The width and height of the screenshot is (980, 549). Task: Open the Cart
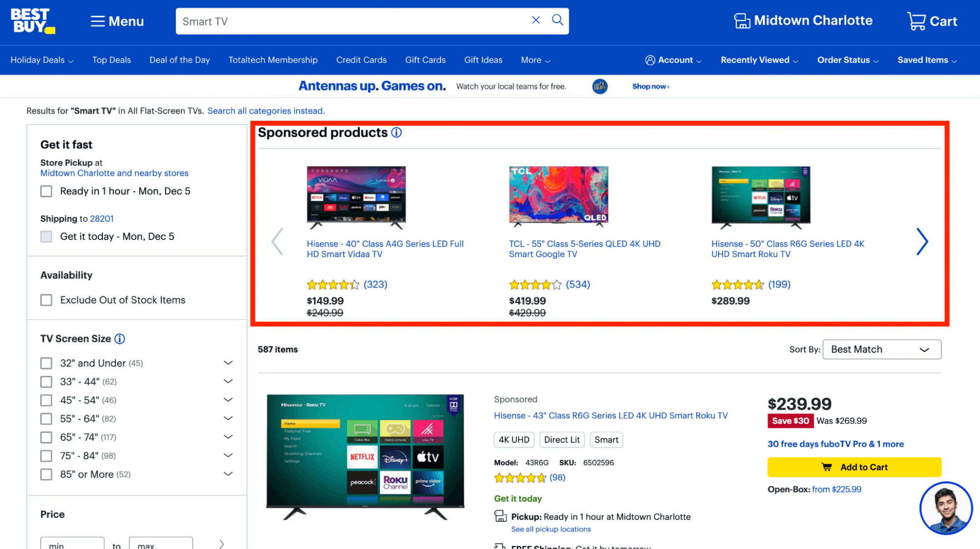tap(931, 21)
